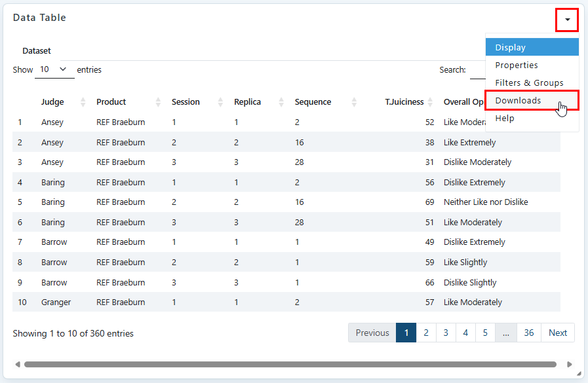Click 'Dislike Slightly' in row 9
This screenshot has width=588, height=383.
tap(470, 283)
